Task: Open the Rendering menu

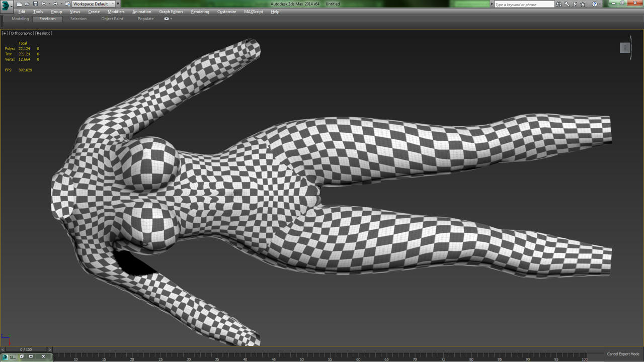Action: [x=200, y=12]
